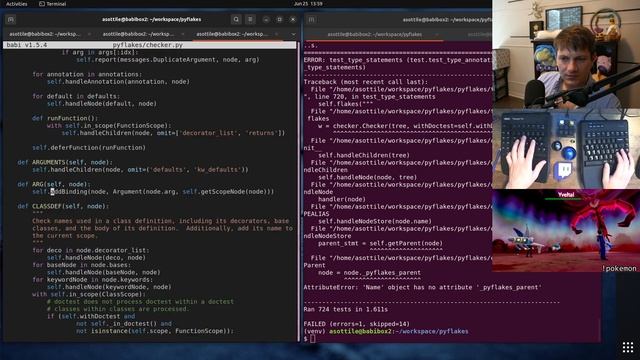Image resolution: width=640 pixels, height=360 pixels.
Task: Click 'for keywordNode in node.keywords:' line
Action: [92, 280]
